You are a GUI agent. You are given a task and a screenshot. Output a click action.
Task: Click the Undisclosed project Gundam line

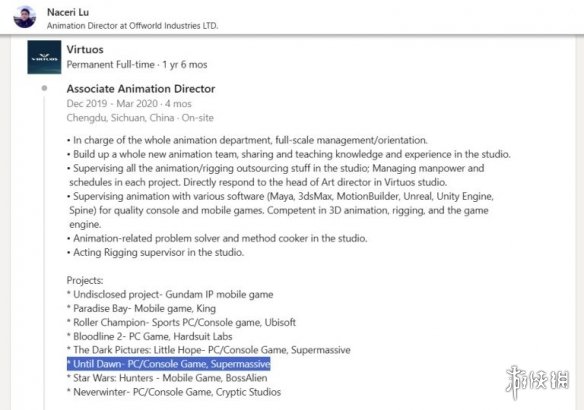point(170,295)
